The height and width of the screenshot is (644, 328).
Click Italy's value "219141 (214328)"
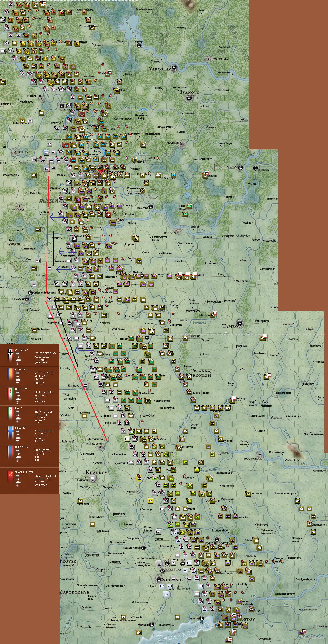[44, 412]
